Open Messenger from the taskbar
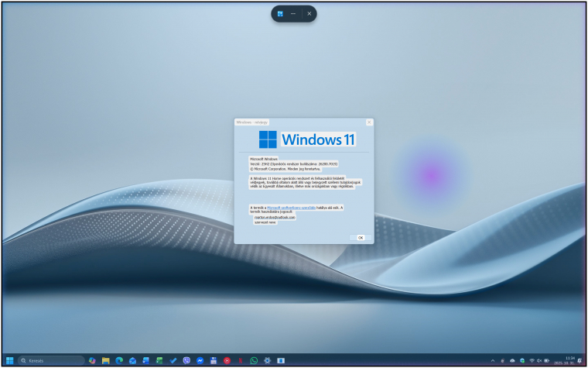Screen dimensions: 588x368 tap(200, 360)
